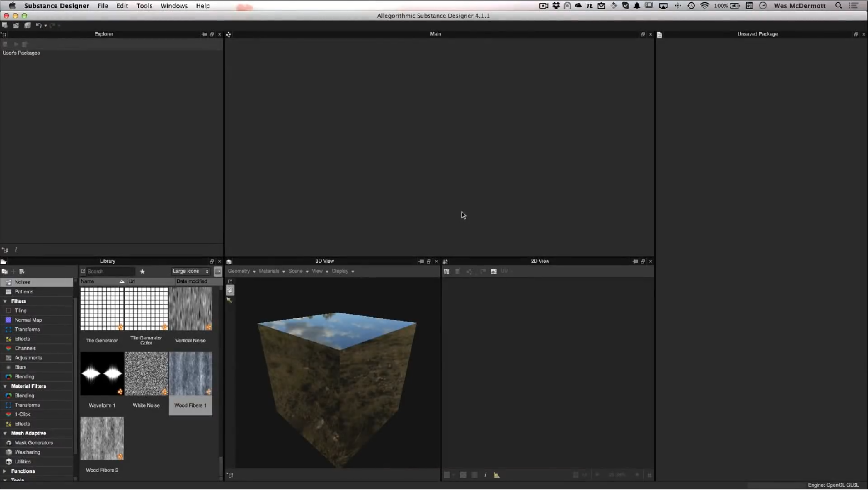This screenshot has width=868, height=490.
Task: Select the 1-Click material filter category
Action: pyautogui.click(x=37, y=414)
